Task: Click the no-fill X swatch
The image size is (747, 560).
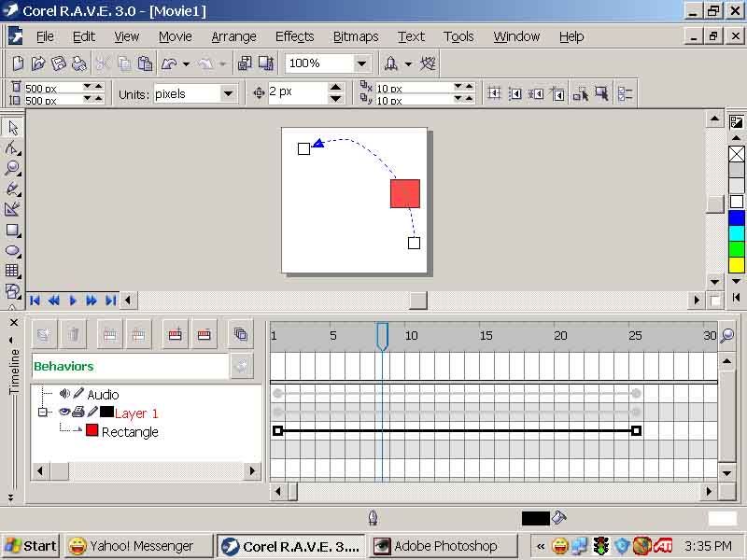Action: (x=737, y=154)
